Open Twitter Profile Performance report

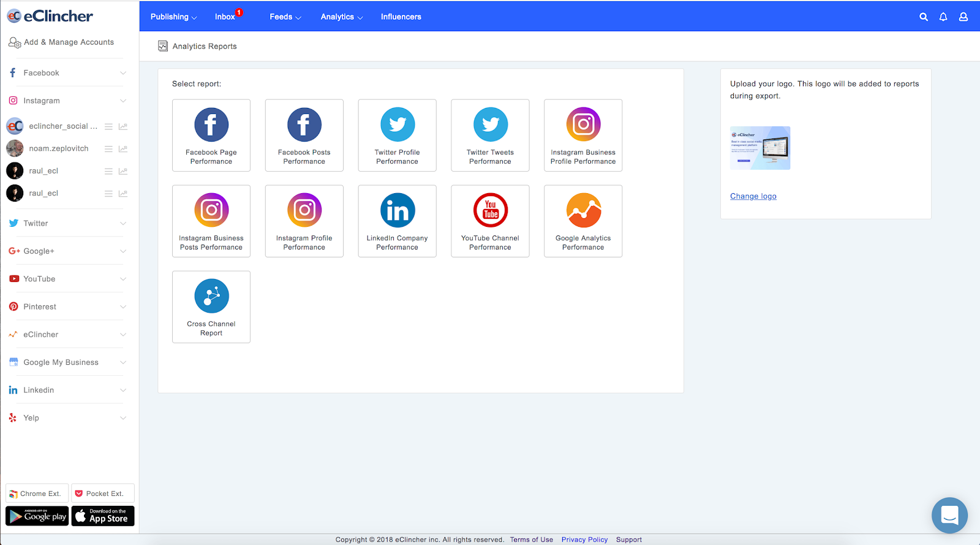[x=398, y=135]
